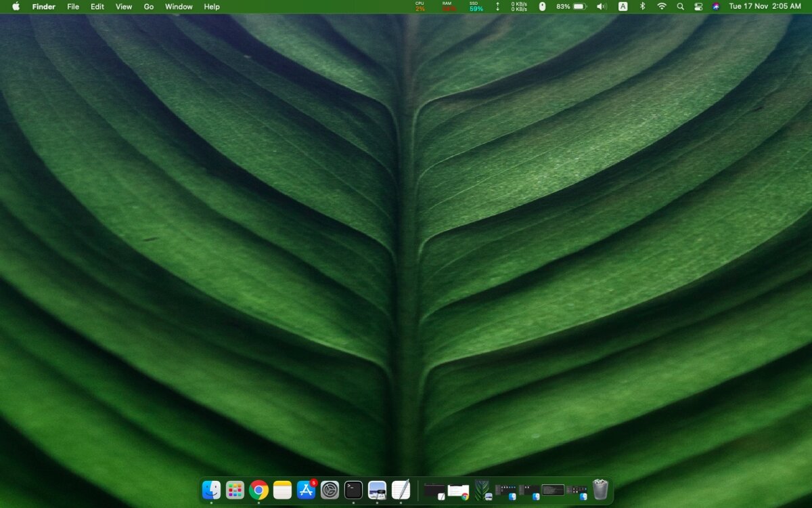Open the Apple menu

click(16, 6)
